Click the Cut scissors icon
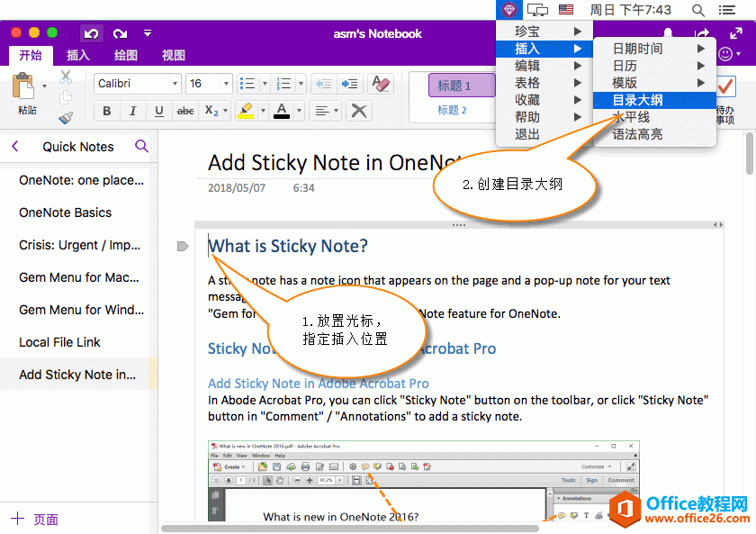This screenshot has height=534, width=756. (x=66, y=77)
